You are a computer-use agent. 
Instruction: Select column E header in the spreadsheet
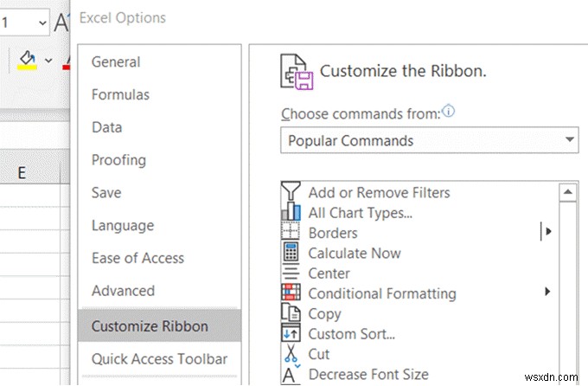(x=22, y=173)
